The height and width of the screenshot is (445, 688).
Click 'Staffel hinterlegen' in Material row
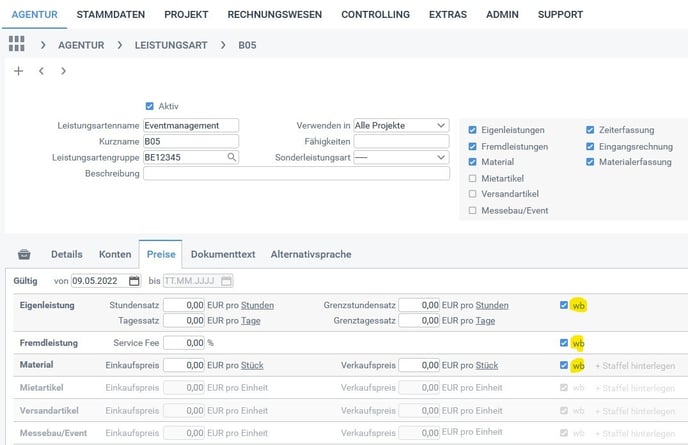(x=634, y=366)
